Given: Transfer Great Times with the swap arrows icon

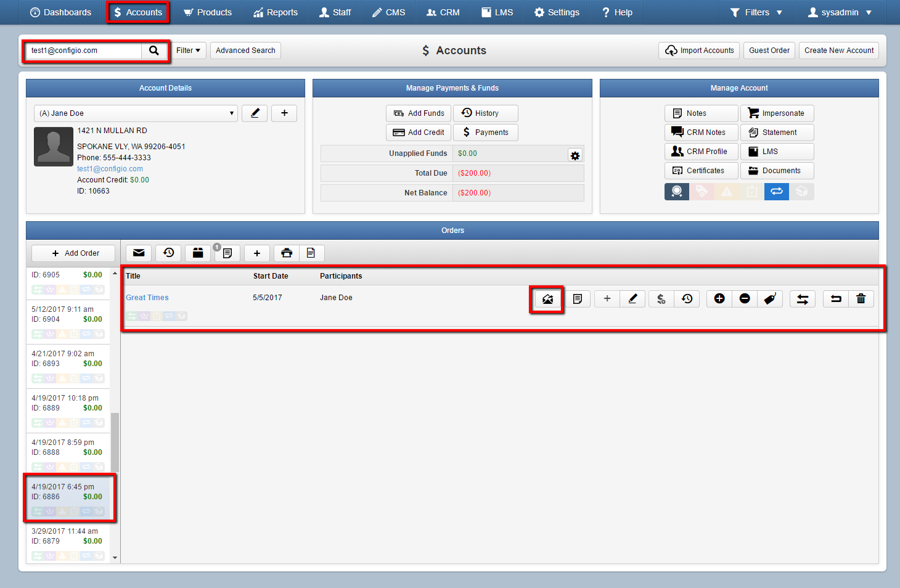Looking at the screenshot, I should [x=803, y=299].
